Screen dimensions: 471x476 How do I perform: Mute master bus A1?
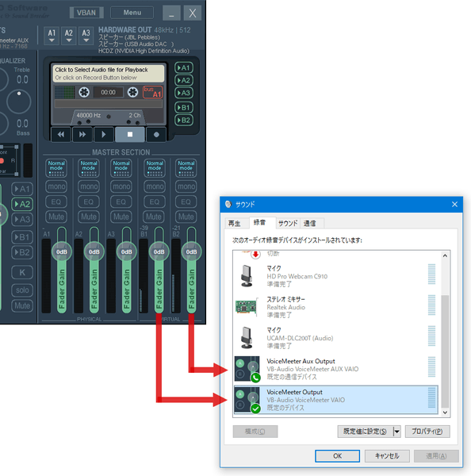[x=56, y=217]
